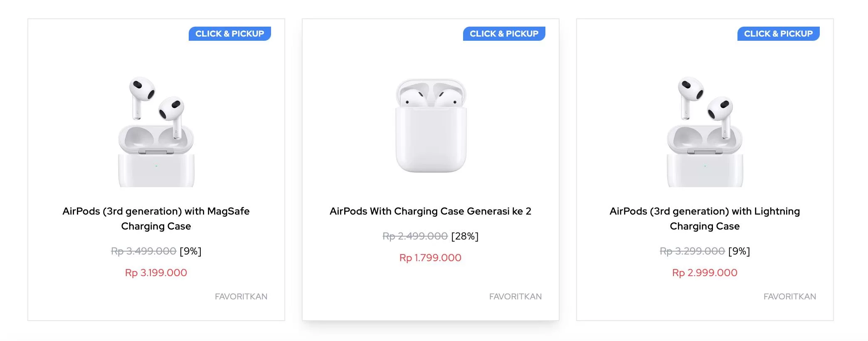Favoritkan the Lightning Charging Case AirPods
This screenshot has height=341, width=868.
790,297
